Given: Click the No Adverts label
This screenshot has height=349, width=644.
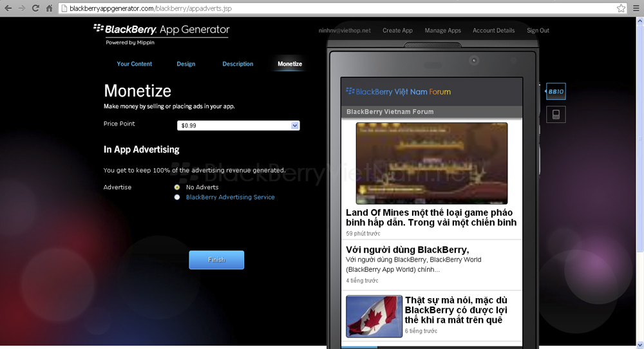Looking at the screenshot, I should click(202, 187).
